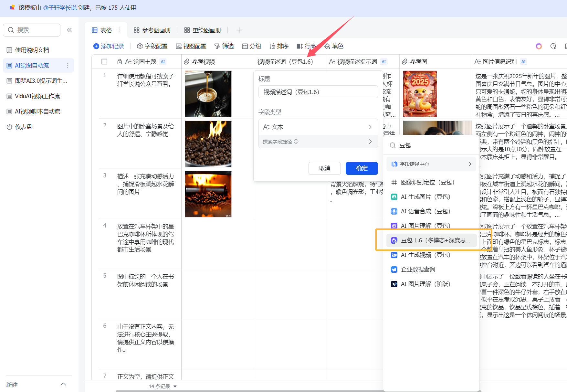
Task: Toggle the select-all rows checkbox
Action: (104, 62)
